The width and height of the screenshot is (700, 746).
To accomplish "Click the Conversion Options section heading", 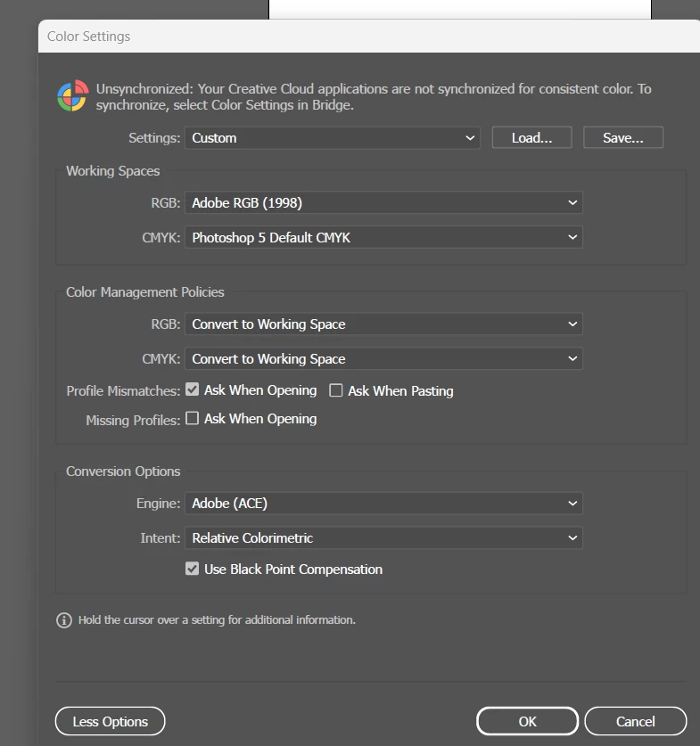I will (x=123, y=471).
